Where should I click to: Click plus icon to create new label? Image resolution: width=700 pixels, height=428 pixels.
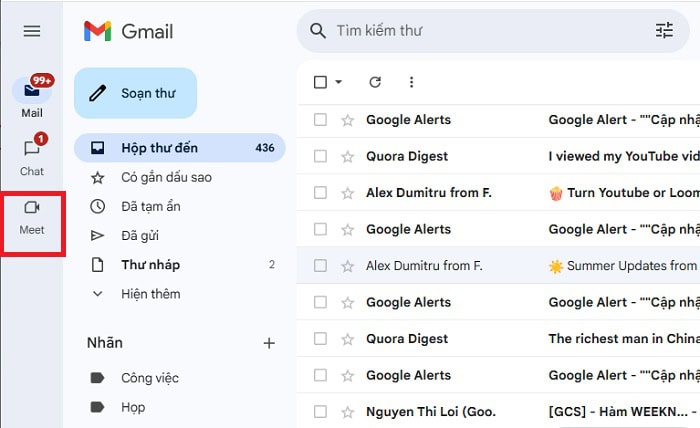point(268,343)
